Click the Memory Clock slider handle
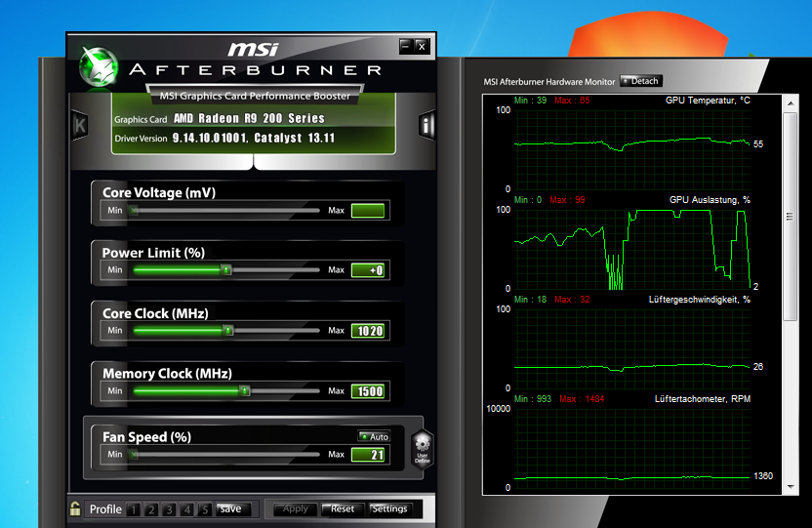The height and width of the screenshot is (528, 812). [245, 390]
